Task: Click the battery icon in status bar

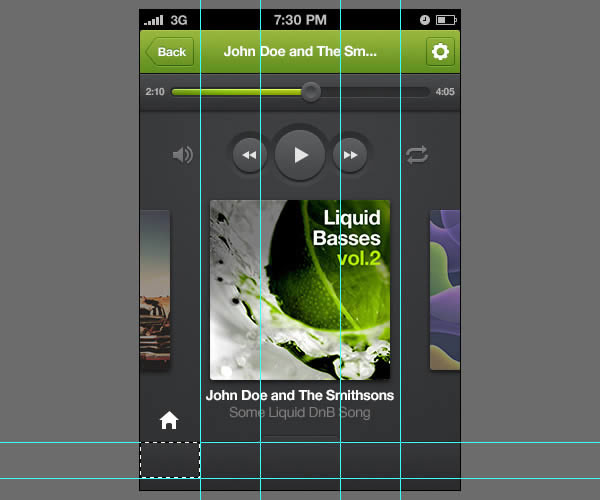Action: (x=445, y=20)
